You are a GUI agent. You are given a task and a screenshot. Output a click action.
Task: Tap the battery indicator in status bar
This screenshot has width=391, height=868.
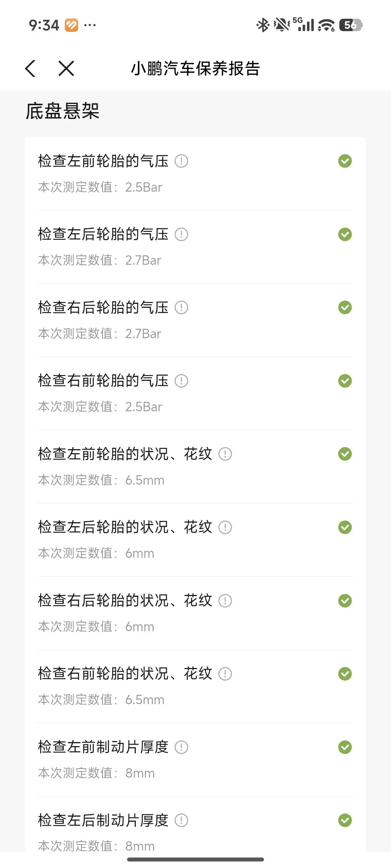pyautogui.click(x=350, y=25)
